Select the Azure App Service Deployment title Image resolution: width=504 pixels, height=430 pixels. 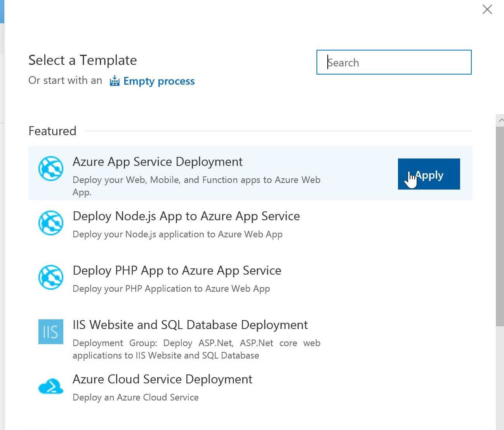(157, 162)
